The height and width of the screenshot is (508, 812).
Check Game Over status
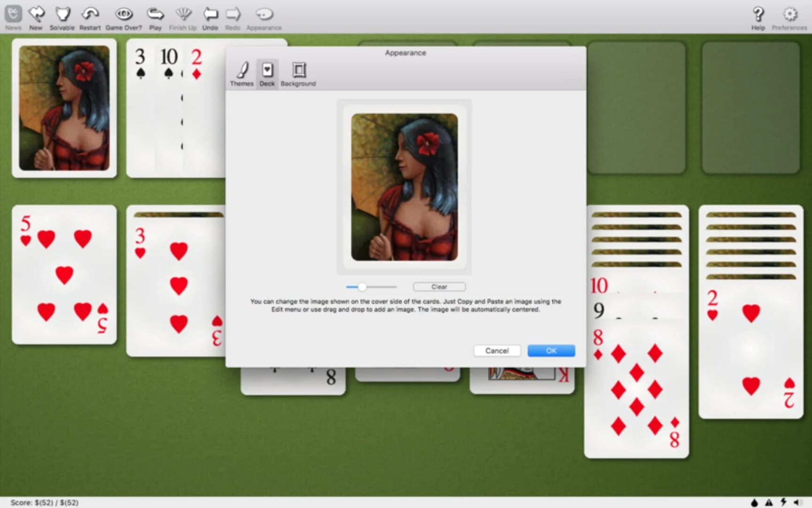coord(124,14)
